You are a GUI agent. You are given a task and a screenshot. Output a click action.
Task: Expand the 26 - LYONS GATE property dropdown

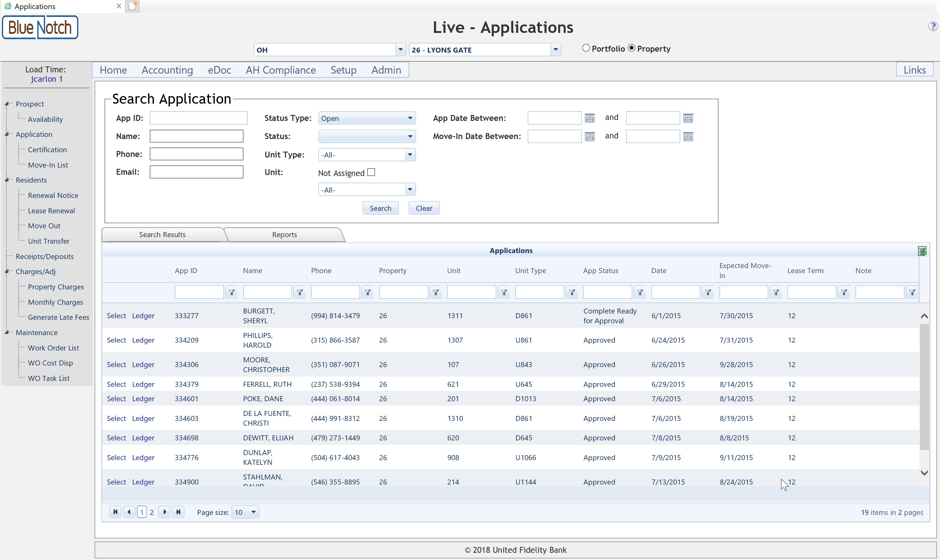tap(555, 49)
